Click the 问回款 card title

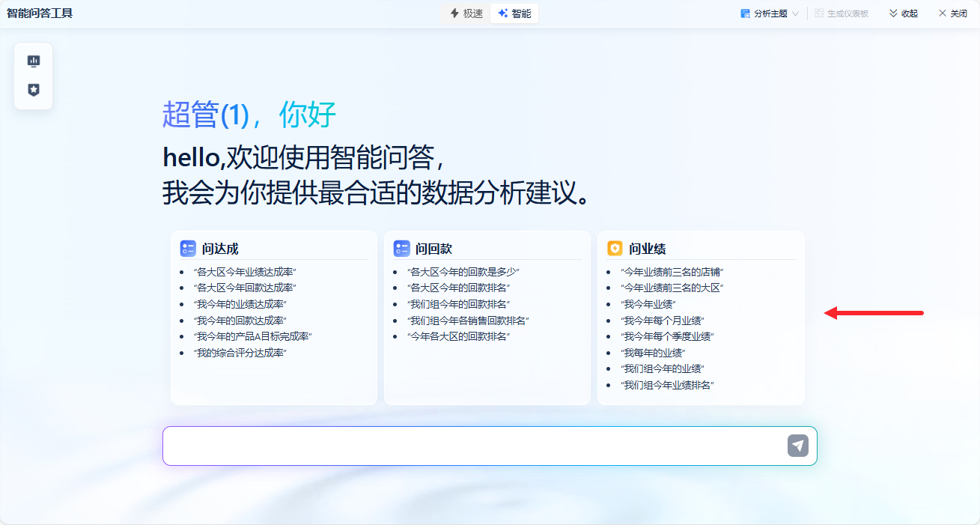(433, 249)
